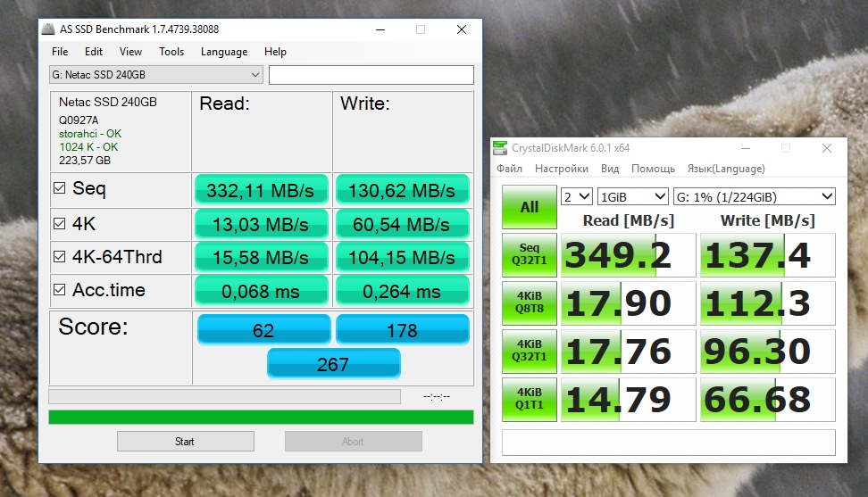
Task: Click the write access time 0,264 ms
Action: [402, 292]
